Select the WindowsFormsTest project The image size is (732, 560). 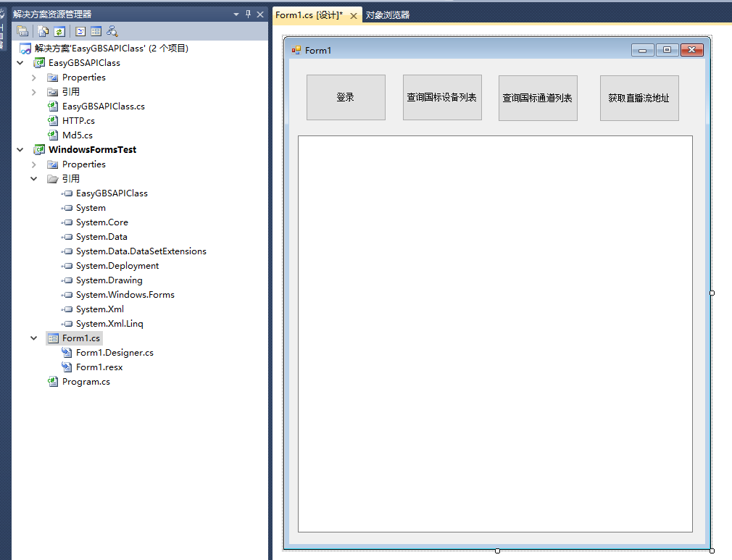pyautogui.click(x=93, y=150)
